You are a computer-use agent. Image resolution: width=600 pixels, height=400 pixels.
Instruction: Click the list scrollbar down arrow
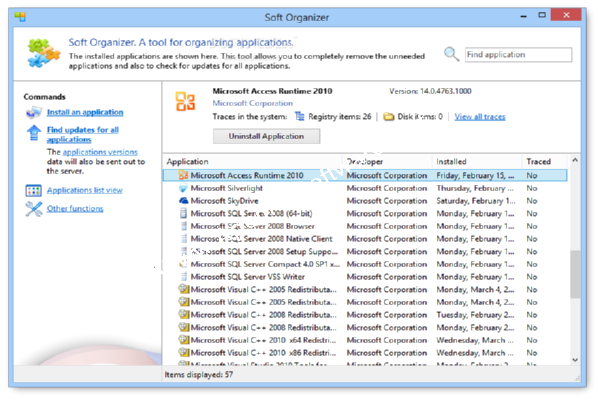click(x=575, y=360)
